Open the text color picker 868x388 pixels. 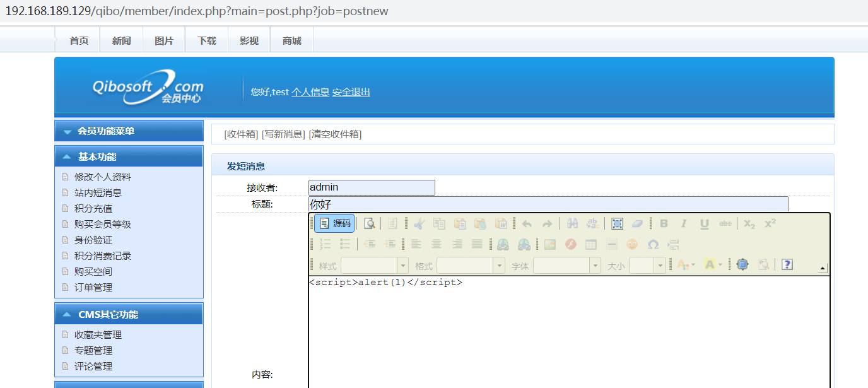tap(686, 265)
